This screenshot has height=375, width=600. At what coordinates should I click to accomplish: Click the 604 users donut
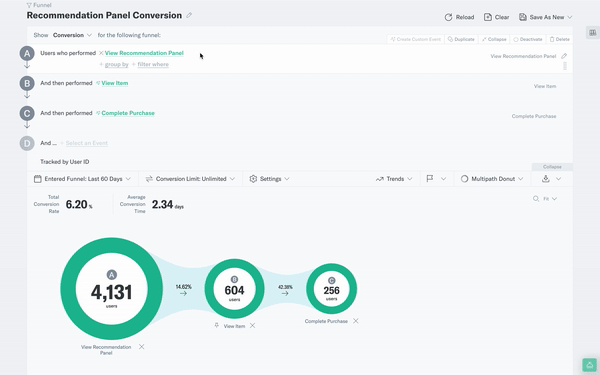coord(234,289)
